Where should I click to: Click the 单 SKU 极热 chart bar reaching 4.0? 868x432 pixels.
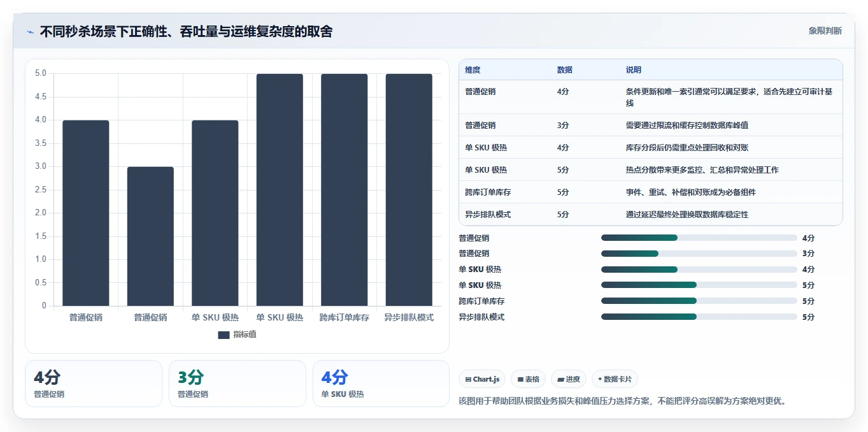215,213
